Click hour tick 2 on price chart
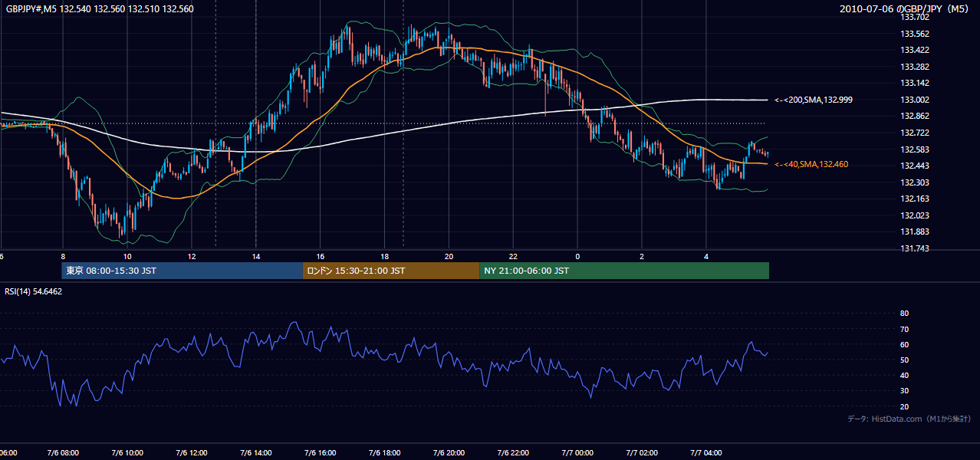The width and height of the screenshot is (980, 460). point(643,257)
